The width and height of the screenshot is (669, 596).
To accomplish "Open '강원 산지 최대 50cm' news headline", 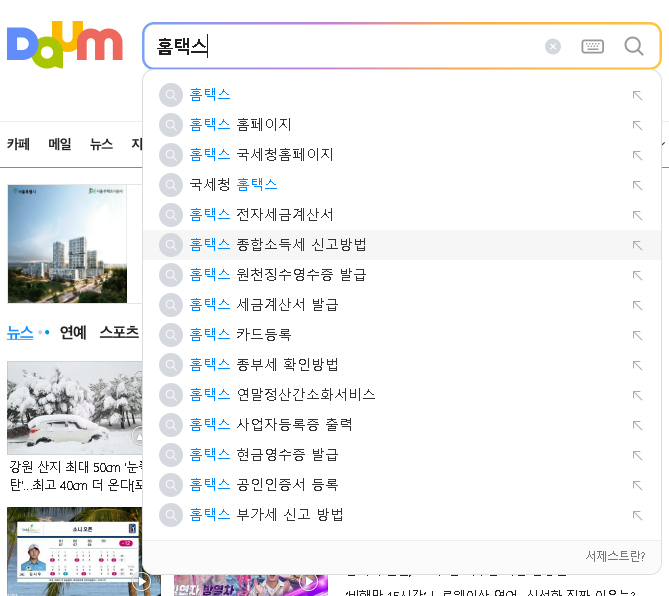I will 76,476.
